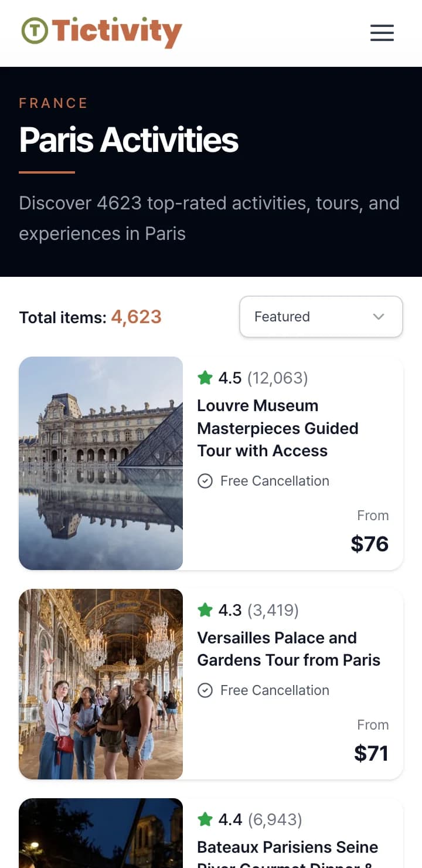Click the Tictivity logo
The height and width of the screenshot is (868, 422).
pos(102,32)
